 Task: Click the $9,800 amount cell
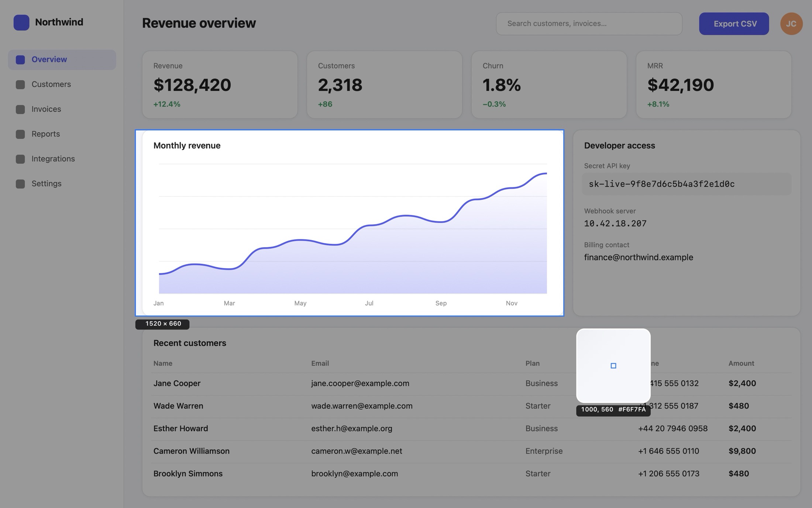point(742,451)
